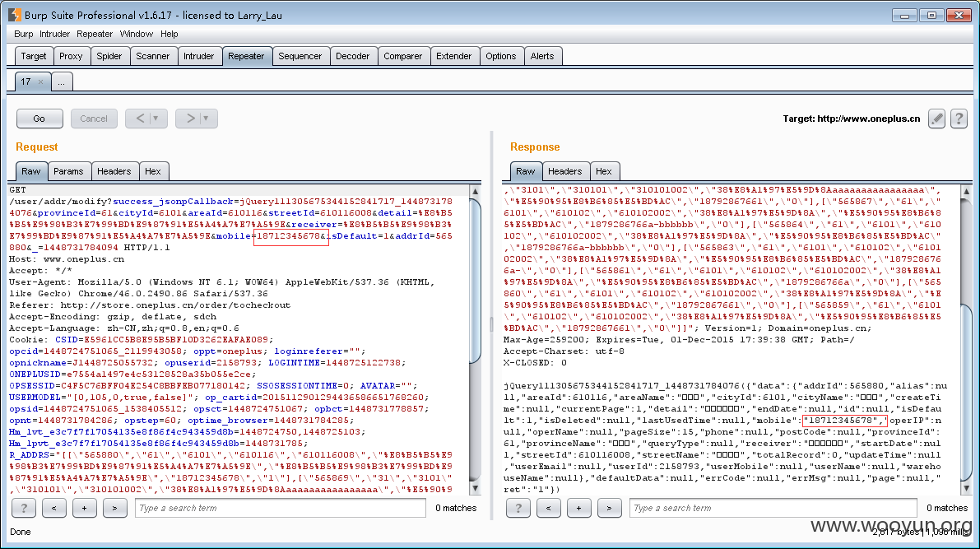
Task: Click the Request search term field
Action: pos(280,508)
